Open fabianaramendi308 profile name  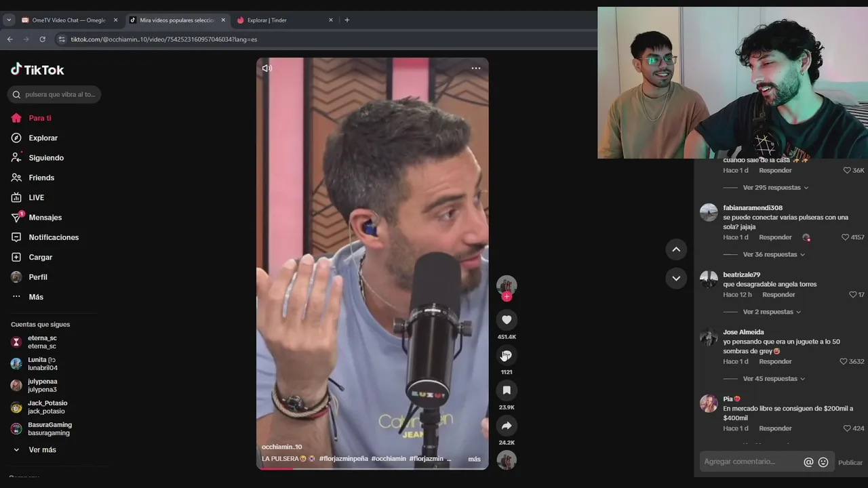(753, 207)
